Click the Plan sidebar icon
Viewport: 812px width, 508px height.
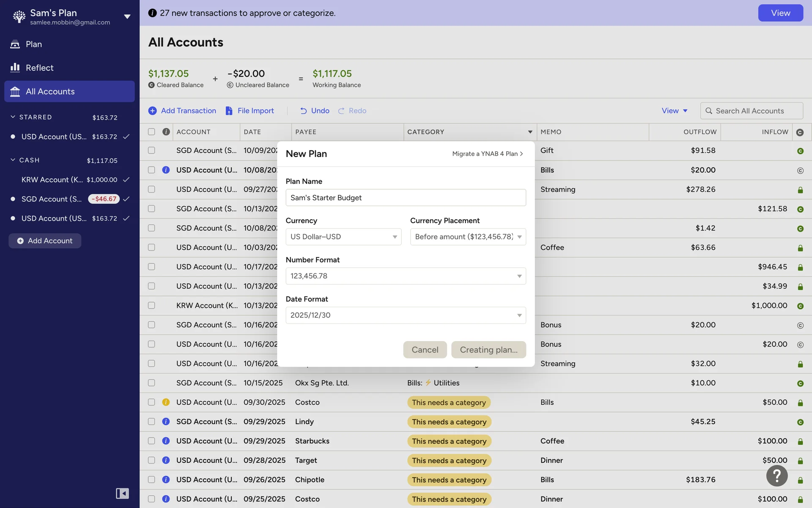click(x=15, y=44)
